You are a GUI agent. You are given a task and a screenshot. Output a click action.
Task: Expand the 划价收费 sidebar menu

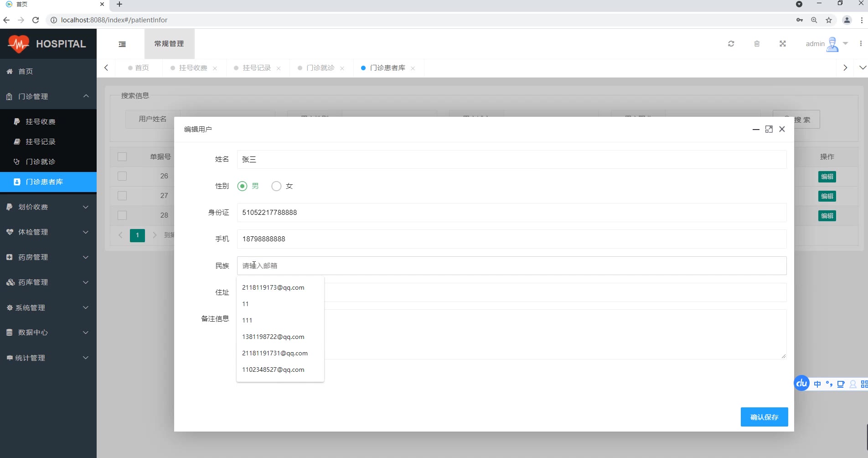(x=48, y=207)
